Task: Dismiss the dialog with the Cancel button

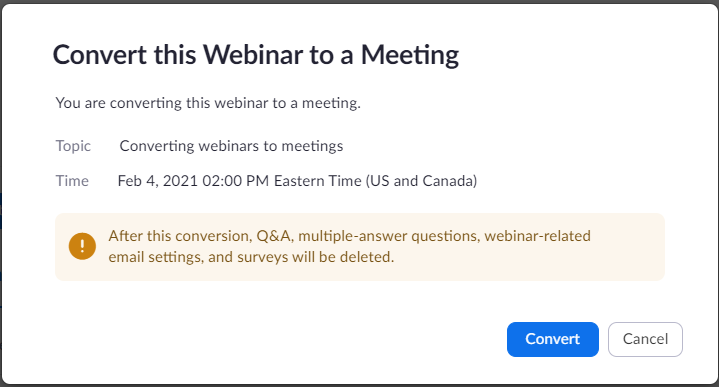Action: (645, 339)
